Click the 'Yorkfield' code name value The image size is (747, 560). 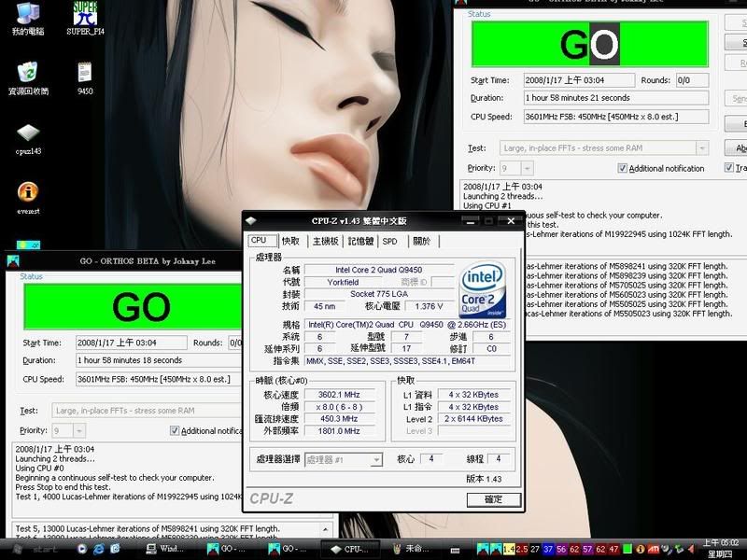[343, 282]
